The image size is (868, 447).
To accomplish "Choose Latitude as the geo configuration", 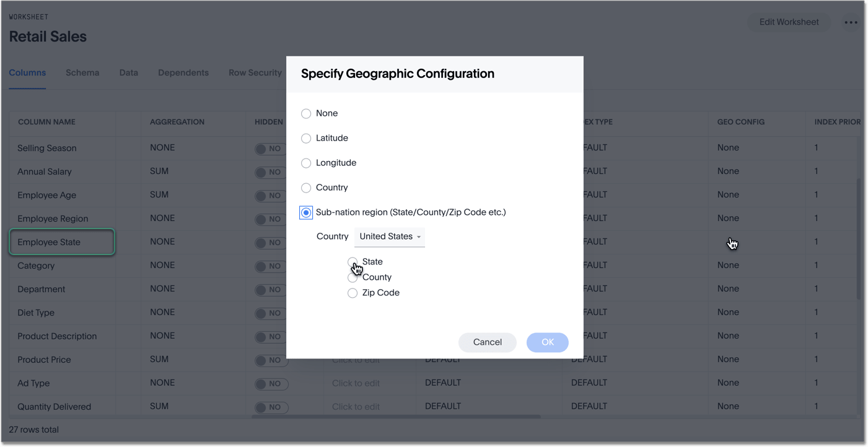I will (306, 138).
